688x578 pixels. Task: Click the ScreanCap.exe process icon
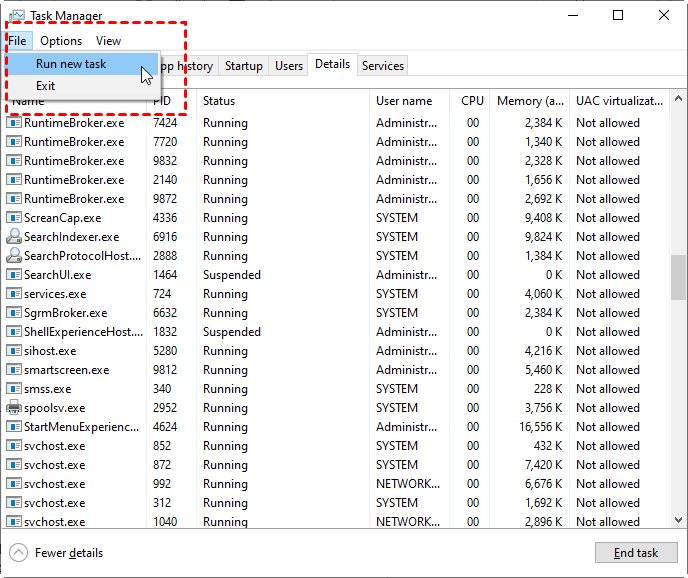coord(14,218)
